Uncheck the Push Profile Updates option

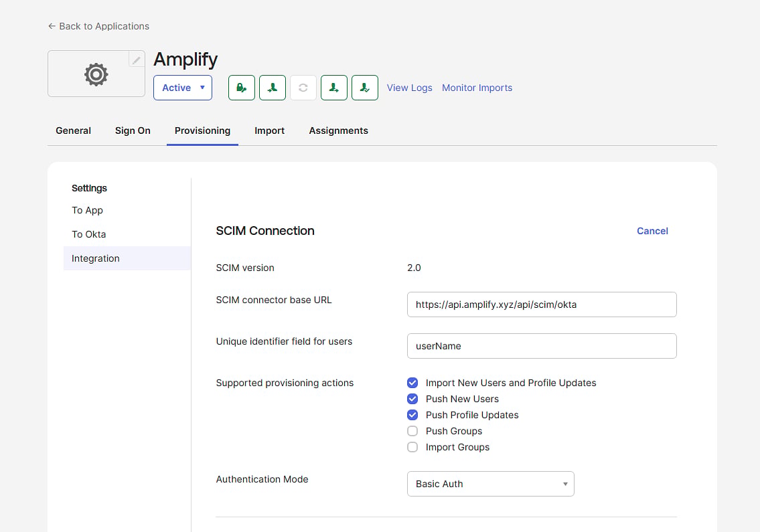(x=412, y=415)
